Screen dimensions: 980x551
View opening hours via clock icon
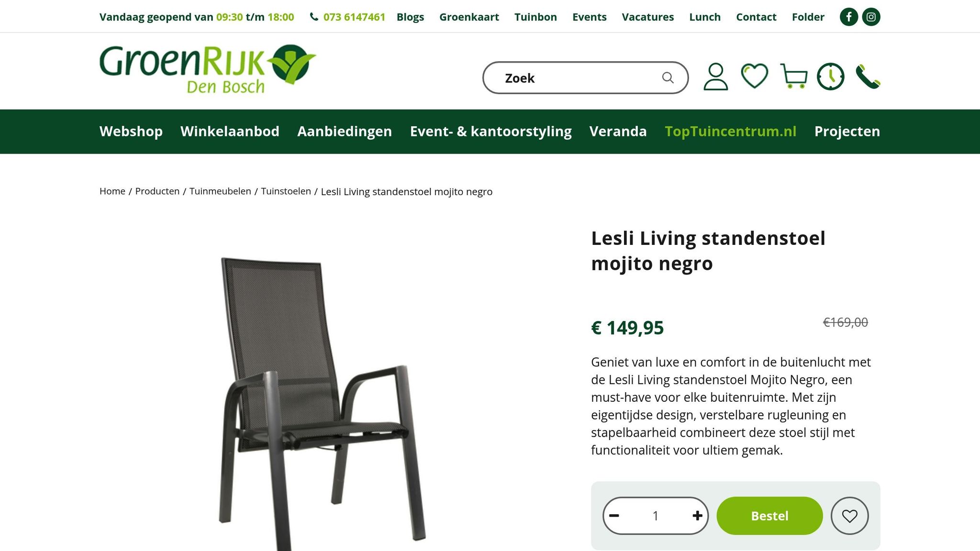pyautogui.click(x=831, y=77)
